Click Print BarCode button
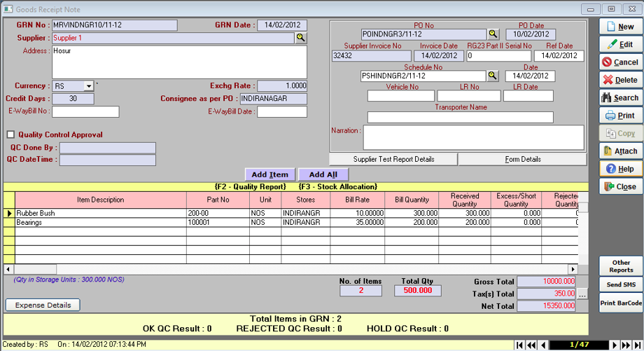644x351 pixels. [621, 303]
